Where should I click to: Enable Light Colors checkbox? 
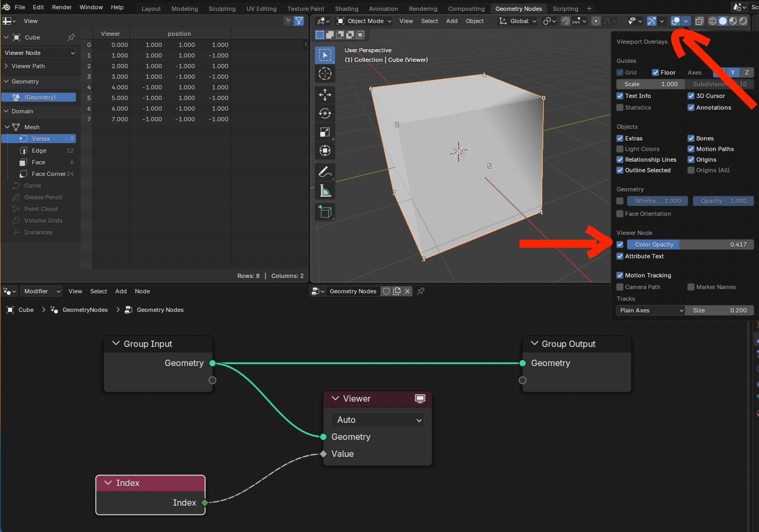click(620, 149)
